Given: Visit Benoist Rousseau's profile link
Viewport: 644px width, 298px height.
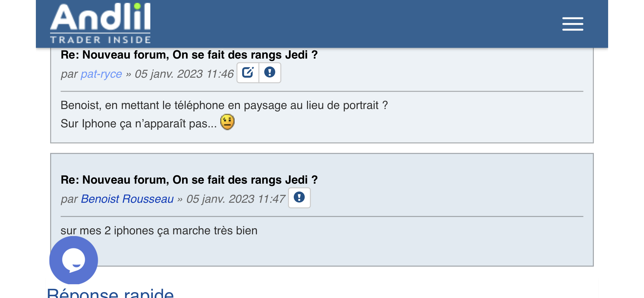Looking at the screenshot, I should click(x=127, y=199).
